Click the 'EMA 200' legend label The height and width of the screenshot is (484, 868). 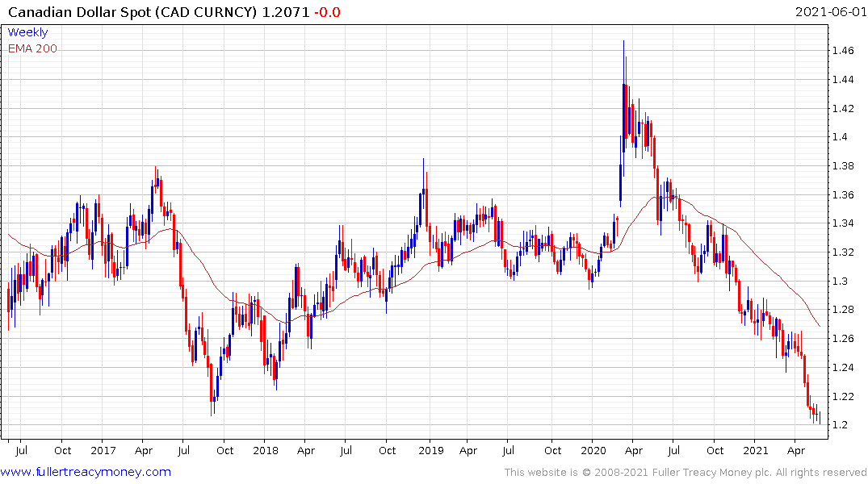pyautogui.click(x=32, y=48)
